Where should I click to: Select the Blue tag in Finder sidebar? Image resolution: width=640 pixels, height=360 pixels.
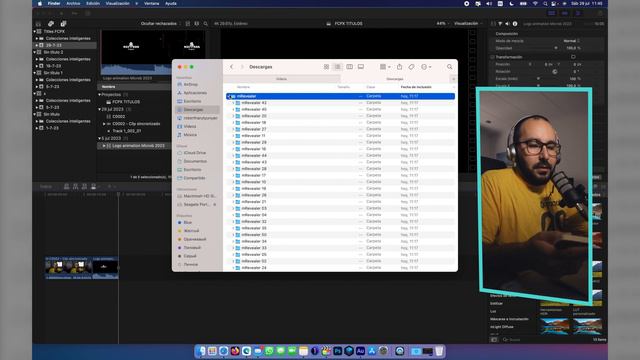[x=187, y=222]
